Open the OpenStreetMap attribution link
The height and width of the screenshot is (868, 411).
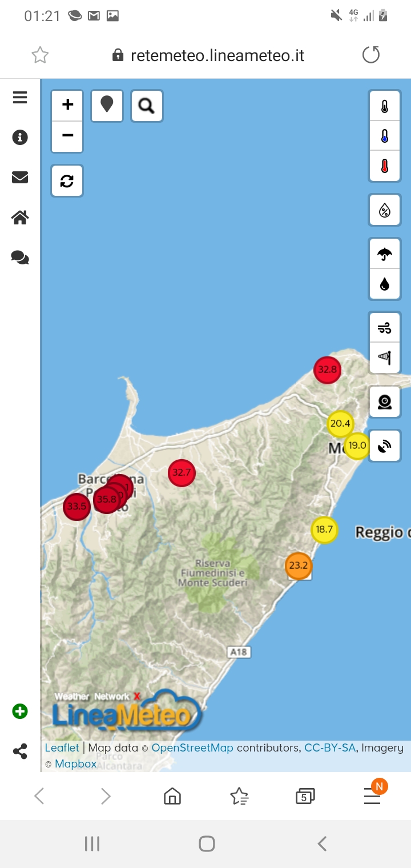point(192,748)
